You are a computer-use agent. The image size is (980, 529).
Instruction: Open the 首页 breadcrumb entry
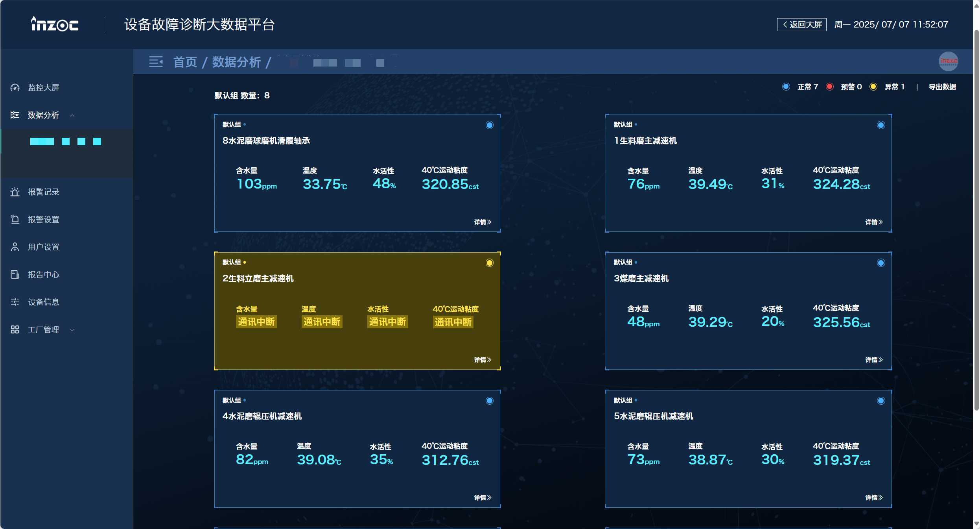coord(185,62)
